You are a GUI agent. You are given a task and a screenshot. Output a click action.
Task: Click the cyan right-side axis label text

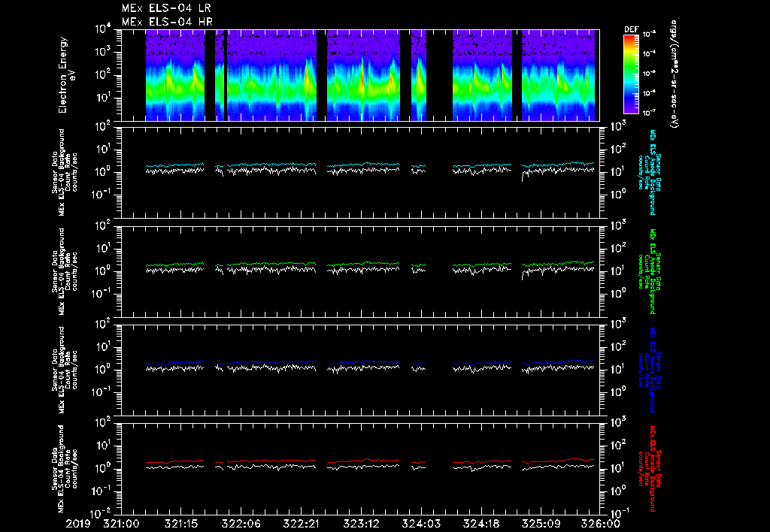pyautogui.click(x=651, y=171)
